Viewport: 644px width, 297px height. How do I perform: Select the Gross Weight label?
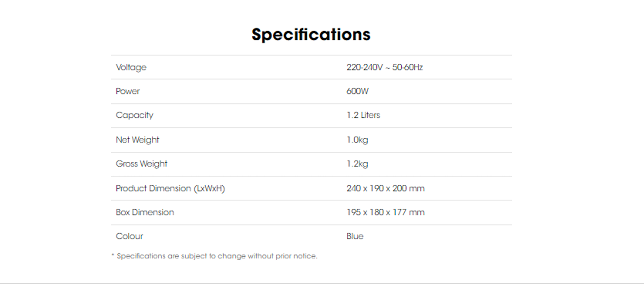click(142, 164)
